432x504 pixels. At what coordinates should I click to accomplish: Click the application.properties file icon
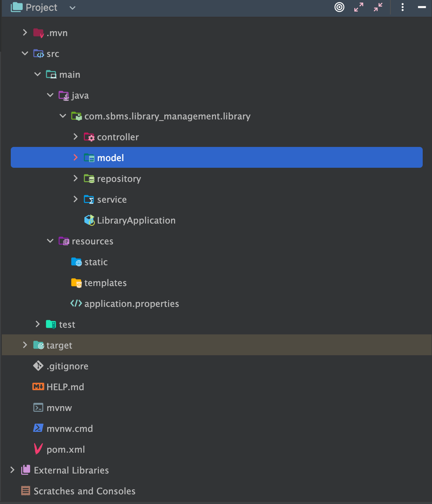tap(76, 304)
